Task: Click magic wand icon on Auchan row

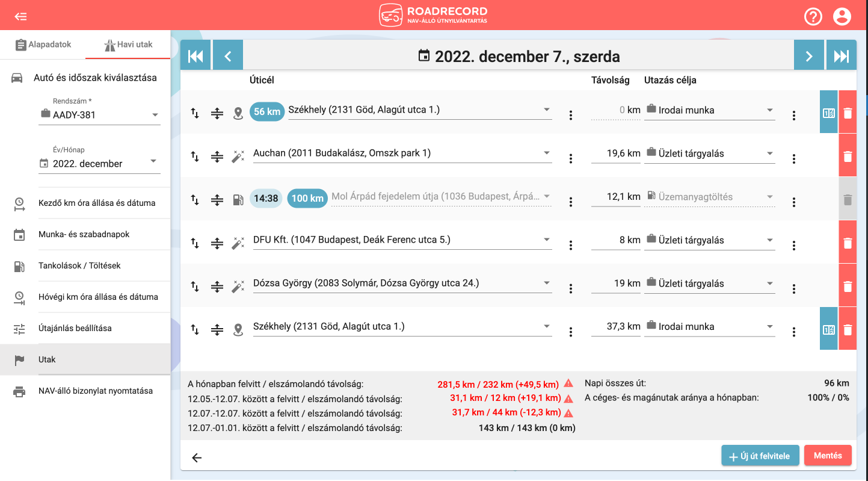Action: point(238,157)
